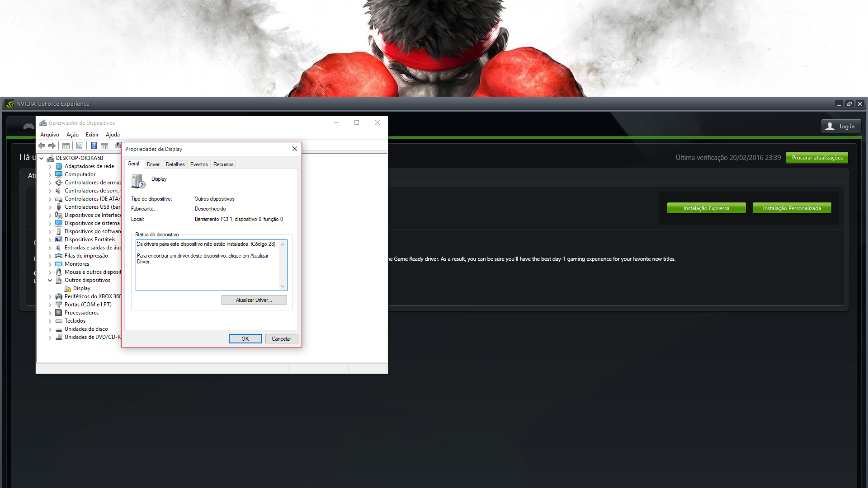Click the Display device icon in properties dialog
This screenshot has width=868, height=488.
[138, 181]
